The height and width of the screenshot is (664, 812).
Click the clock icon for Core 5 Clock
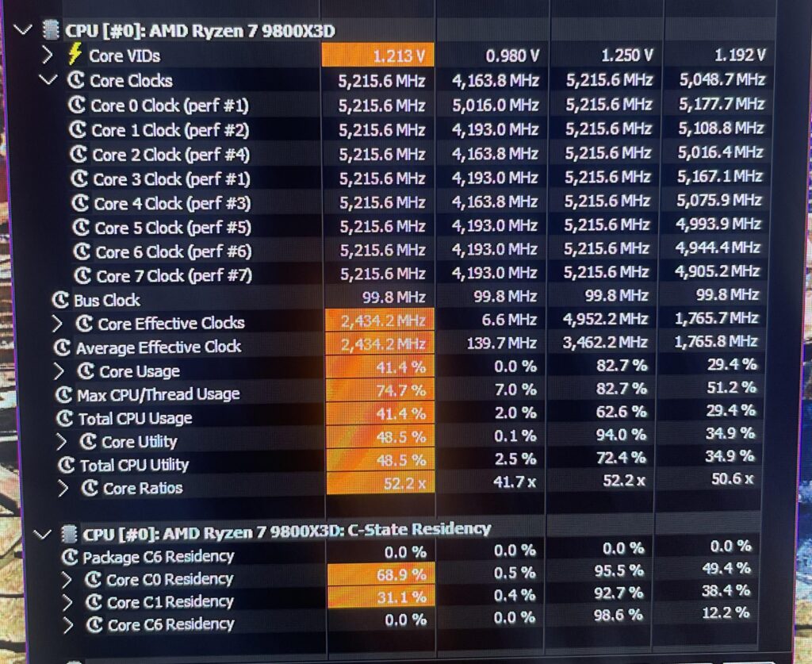pos(82,227)
